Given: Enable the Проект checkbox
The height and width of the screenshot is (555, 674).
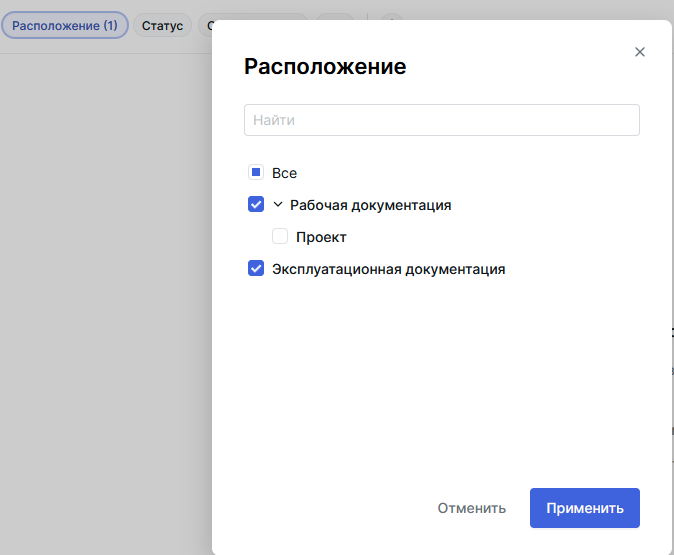Looking at the screenshot, I should point(280,237).
